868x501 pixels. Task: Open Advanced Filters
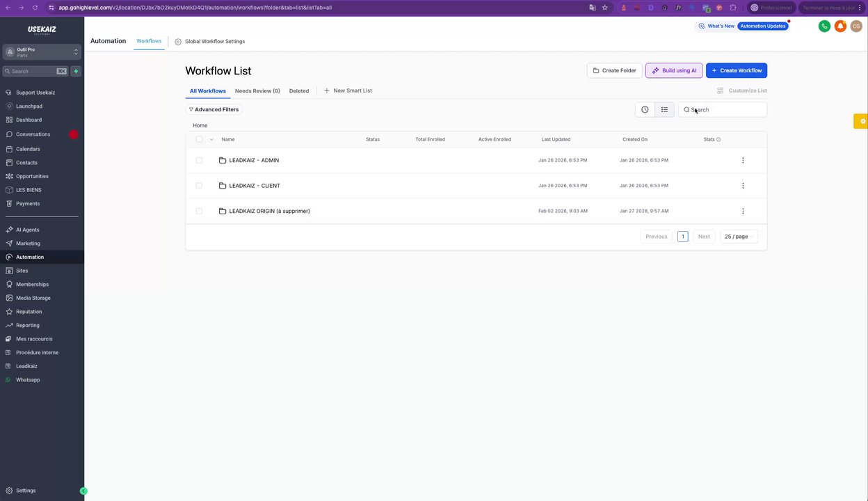tap(214, 110)
